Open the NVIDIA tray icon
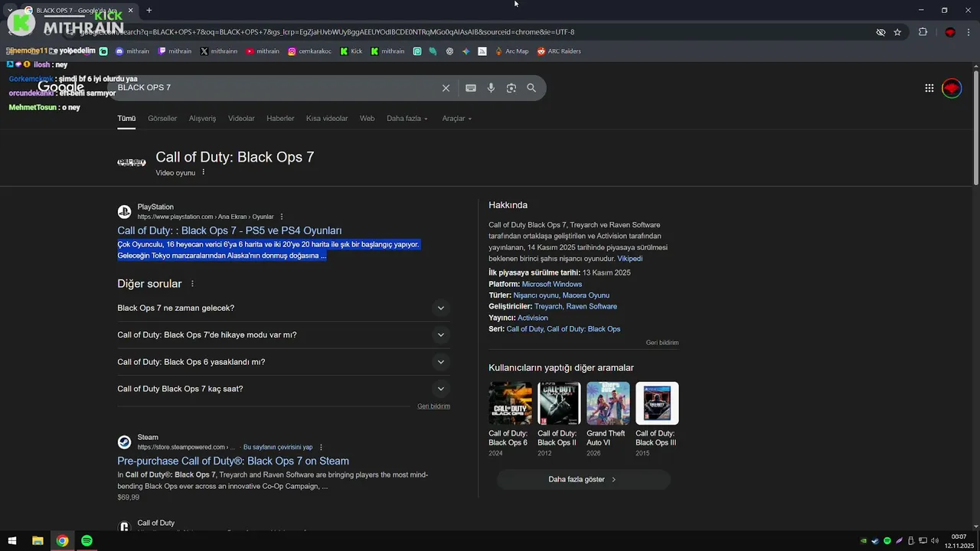 (864, 541)
